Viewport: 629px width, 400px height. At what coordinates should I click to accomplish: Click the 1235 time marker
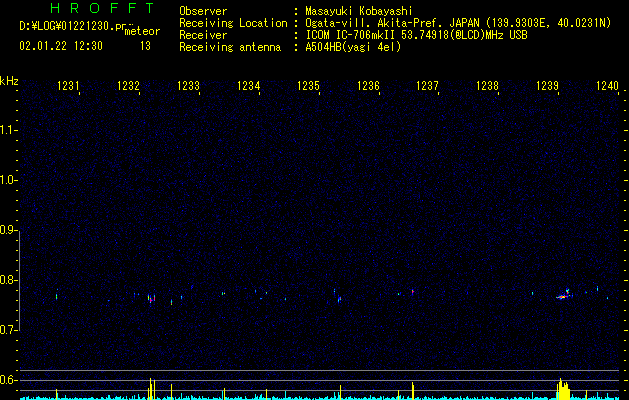click(x=308, y=85)
